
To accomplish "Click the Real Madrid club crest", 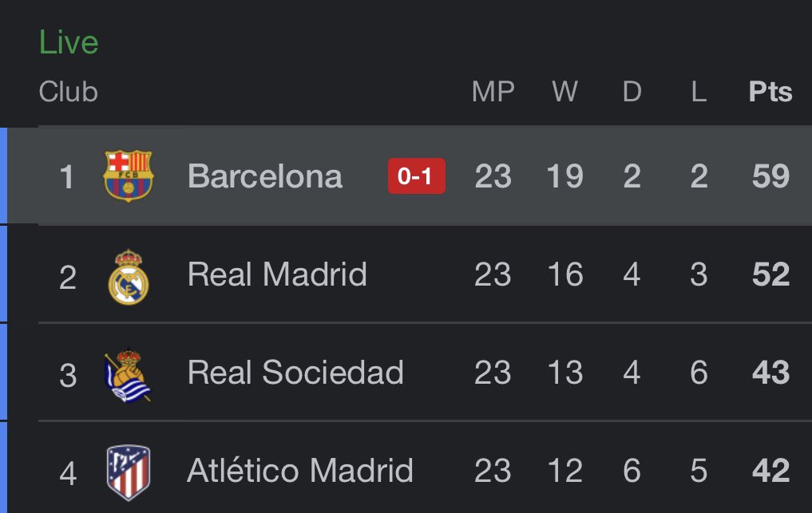I will [x=129, y=275].
